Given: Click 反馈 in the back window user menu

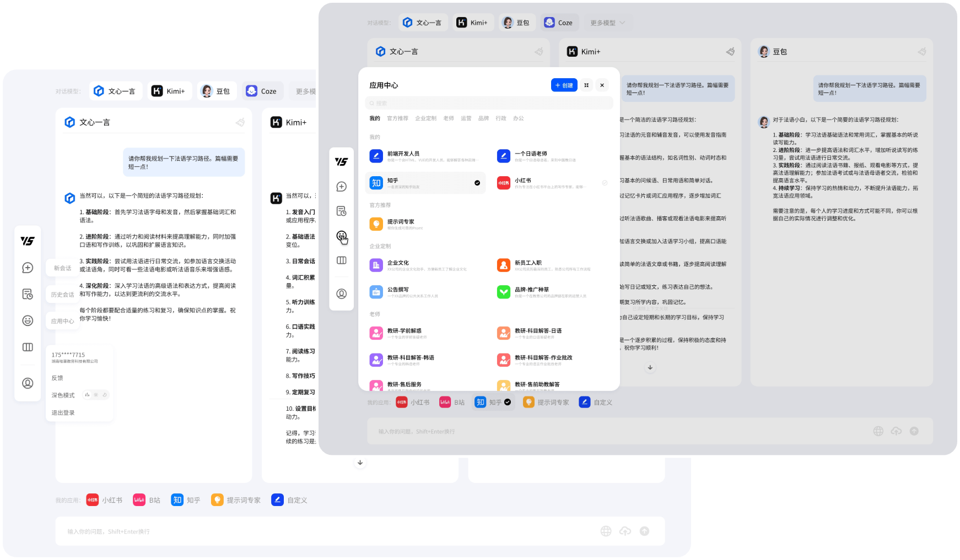Looking at the screenshot, I should point(57,378).
